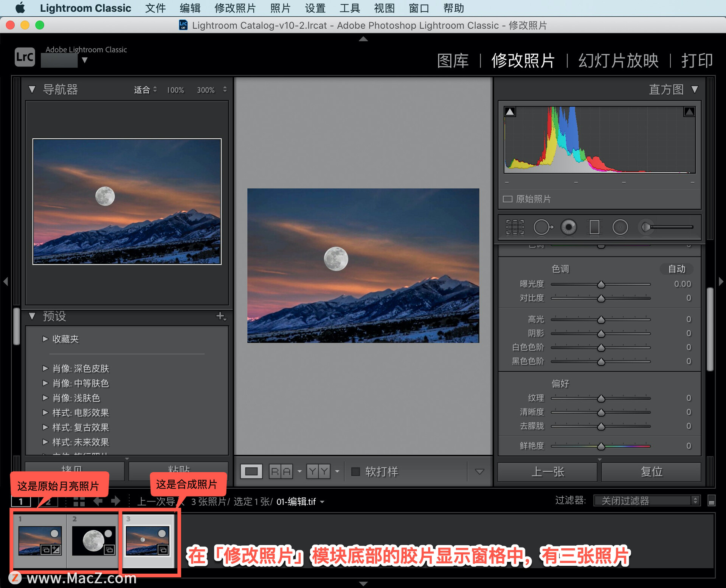Click the 高光 slider handle

601,320
